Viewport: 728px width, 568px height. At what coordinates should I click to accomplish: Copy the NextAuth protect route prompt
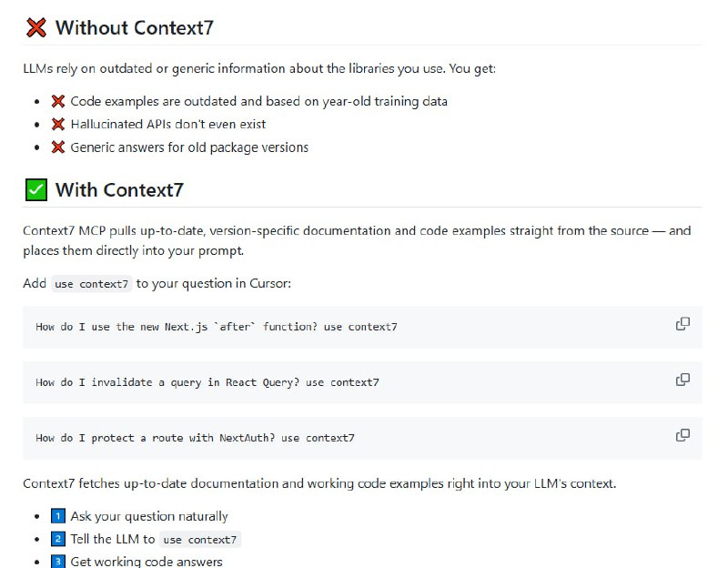pos(682,435)
